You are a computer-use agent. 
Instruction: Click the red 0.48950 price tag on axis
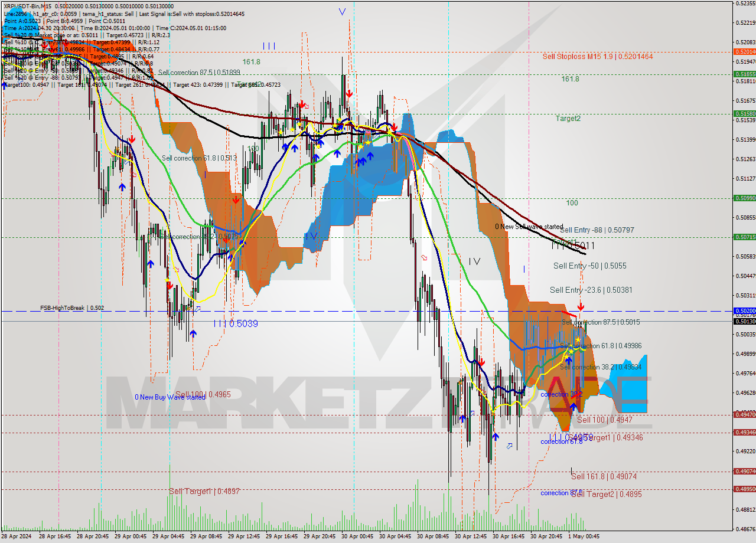tap(744, 489)
